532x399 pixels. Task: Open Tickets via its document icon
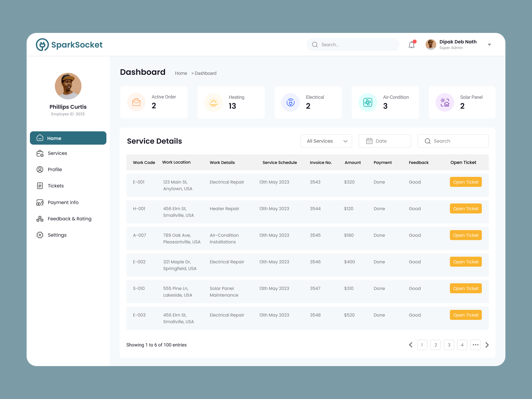pyautogui.click(x=40, y=186)
